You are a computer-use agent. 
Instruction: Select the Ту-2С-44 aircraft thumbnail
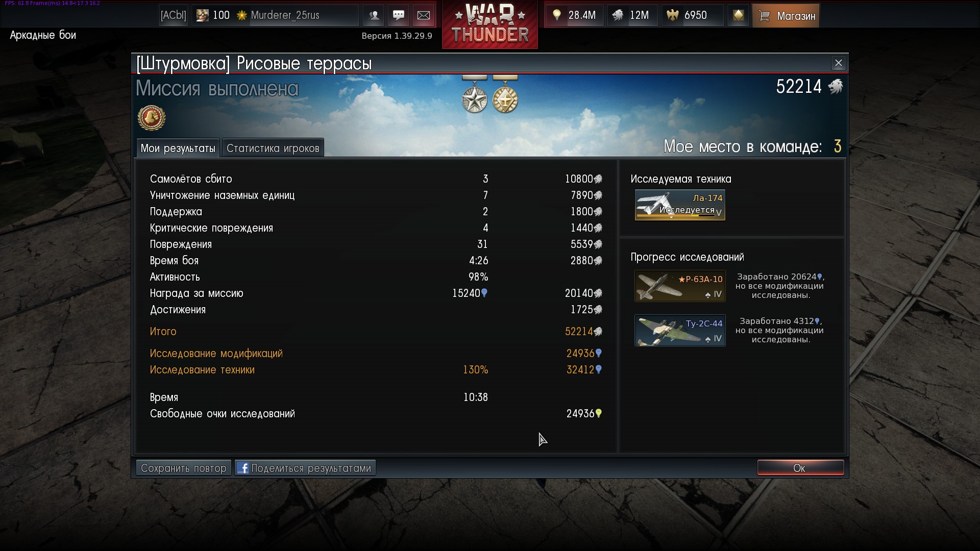[680, 331]
